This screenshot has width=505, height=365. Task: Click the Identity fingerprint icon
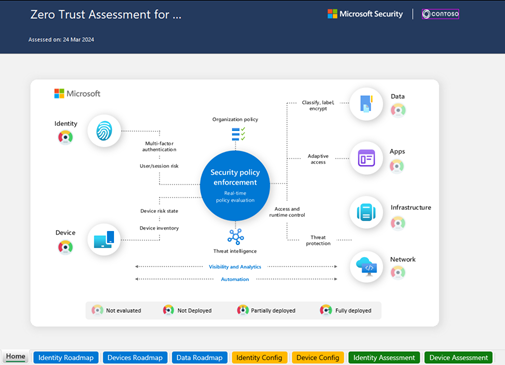(x=104, y=131)
